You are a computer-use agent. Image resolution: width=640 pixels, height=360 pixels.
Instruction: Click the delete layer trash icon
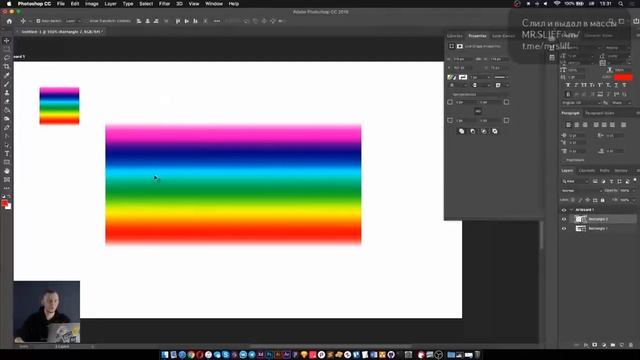pos(631,345)
